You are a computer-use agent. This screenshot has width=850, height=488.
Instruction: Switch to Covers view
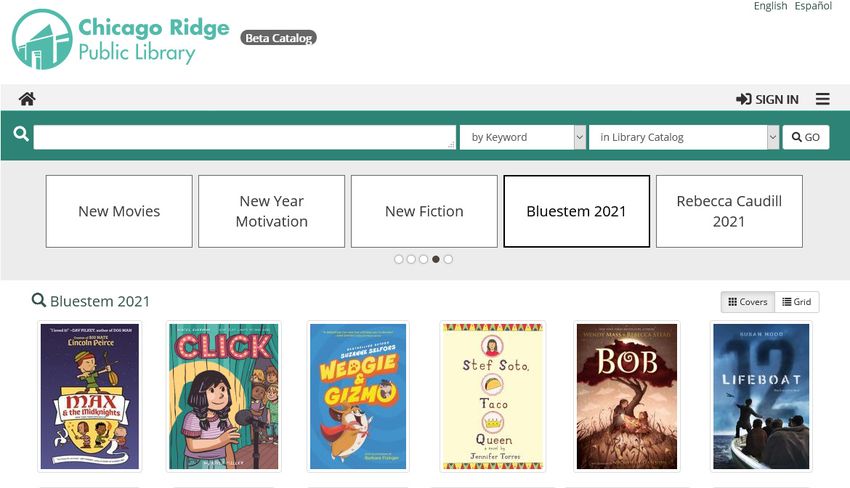pos(748,302)
